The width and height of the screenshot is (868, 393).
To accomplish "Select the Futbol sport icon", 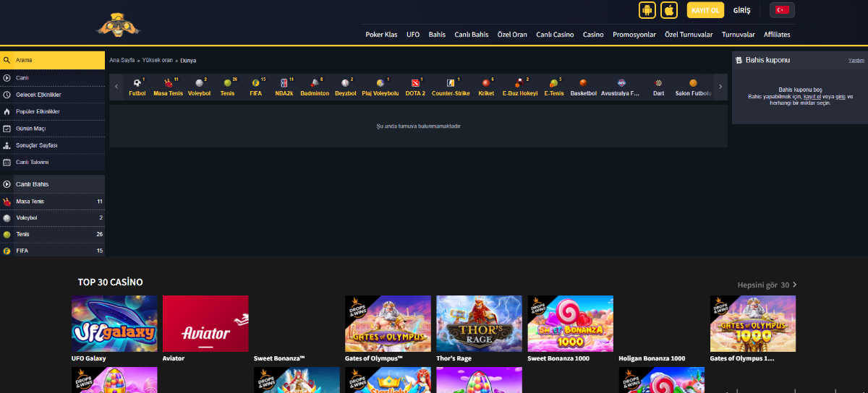I will pyautogui.click(x=137, y=87).
